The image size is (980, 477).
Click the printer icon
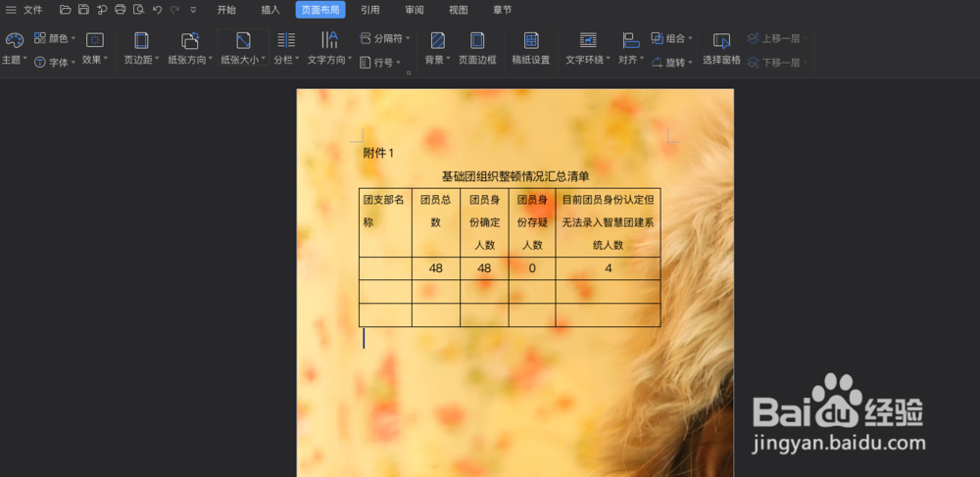coord(120,10)
